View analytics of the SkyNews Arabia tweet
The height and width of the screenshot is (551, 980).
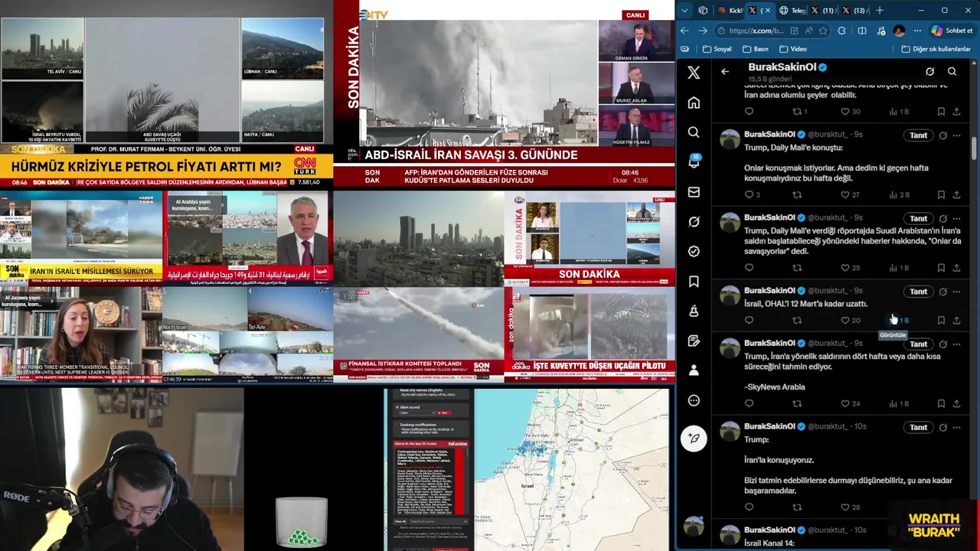point(899,403)
